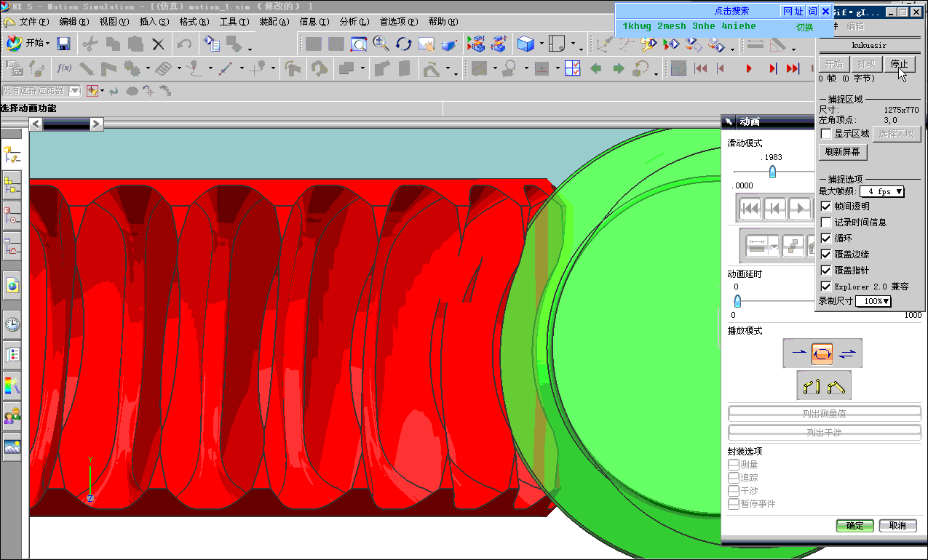Open the 帮助 menu
Image resolution: width=928 pixels, height=560 pixels.
[x=443, y=22]
